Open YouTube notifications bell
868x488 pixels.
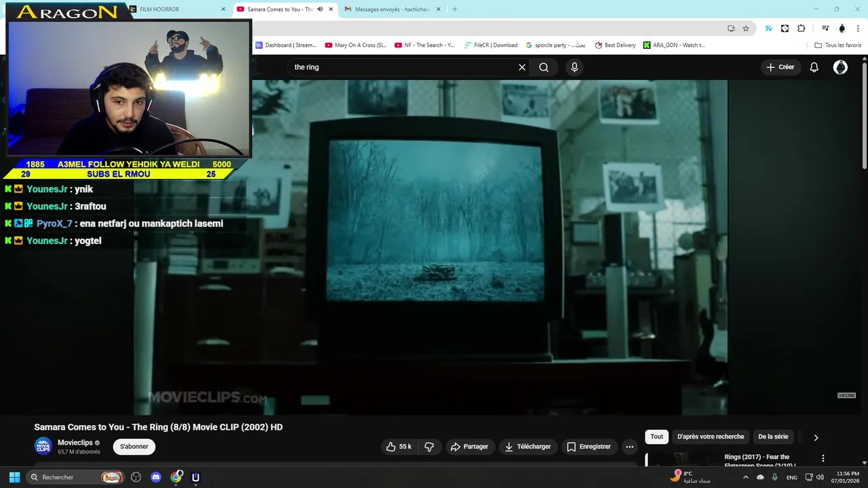pos(814,67)
